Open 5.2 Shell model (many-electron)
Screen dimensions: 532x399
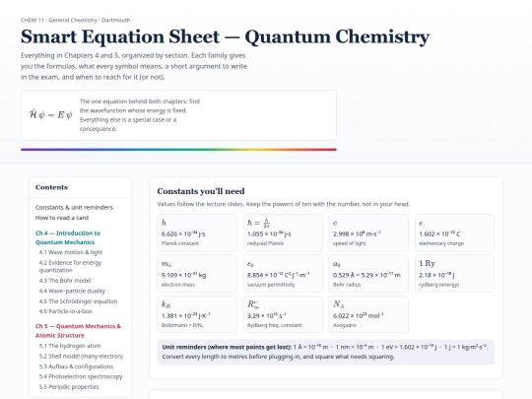tap(81, 357)
